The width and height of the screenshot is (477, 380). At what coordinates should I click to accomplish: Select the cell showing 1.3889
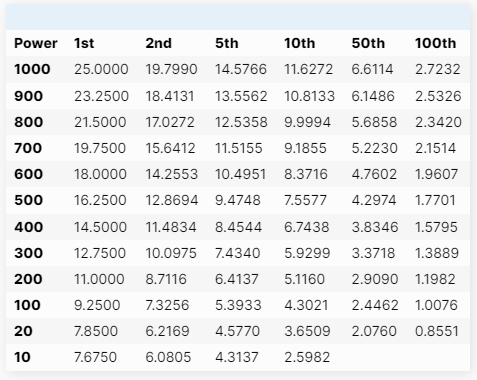pyautogui.click(x=437, y=253)
